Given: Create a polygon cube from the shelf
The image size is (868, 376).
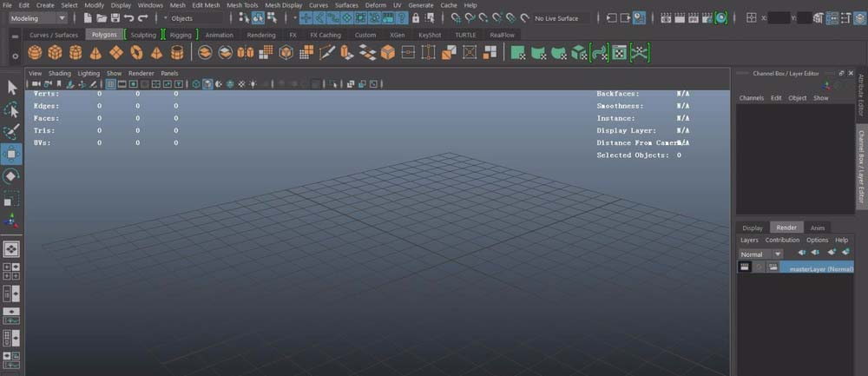Looking at the screenshot, I should (55, 53).
